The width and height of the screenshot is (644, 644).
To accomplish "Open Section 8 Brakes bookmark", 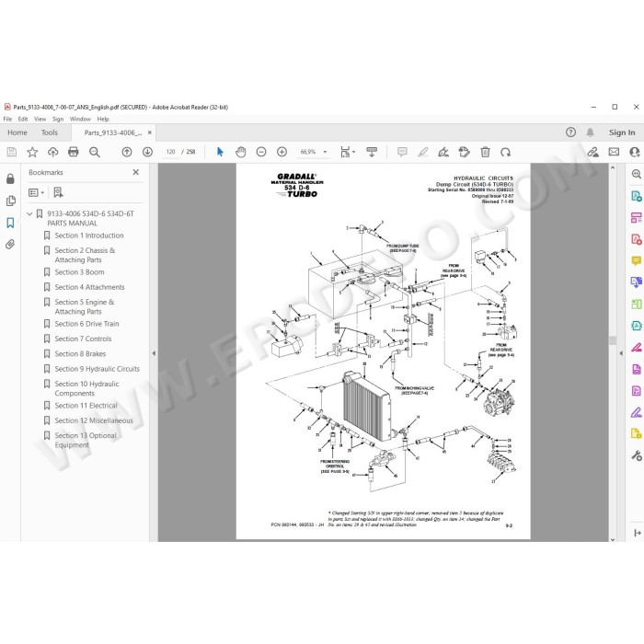I will (x=80, y=353).
